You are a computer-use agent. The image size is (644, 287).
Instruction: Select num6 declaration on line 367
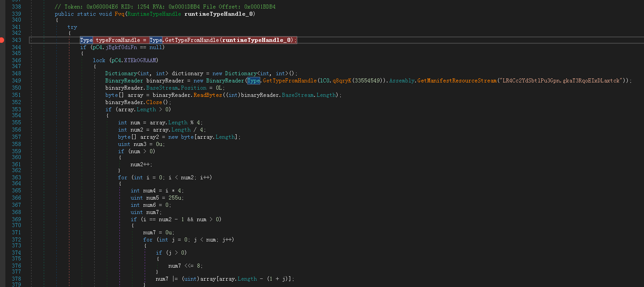click(149, 205)
